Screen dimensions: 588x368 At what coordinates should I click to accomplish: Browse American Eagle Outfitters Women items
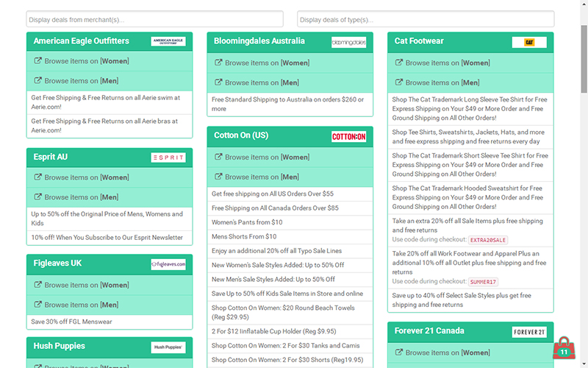(x=110, y=61)
